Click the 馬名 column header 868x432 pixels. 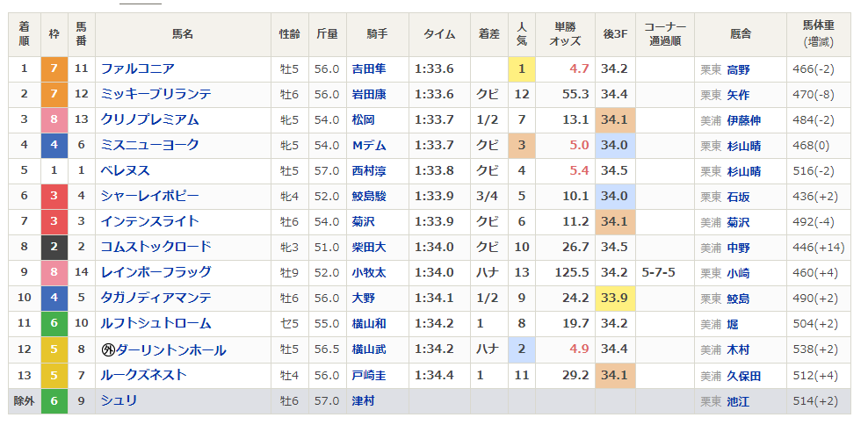tap(183, 34)
